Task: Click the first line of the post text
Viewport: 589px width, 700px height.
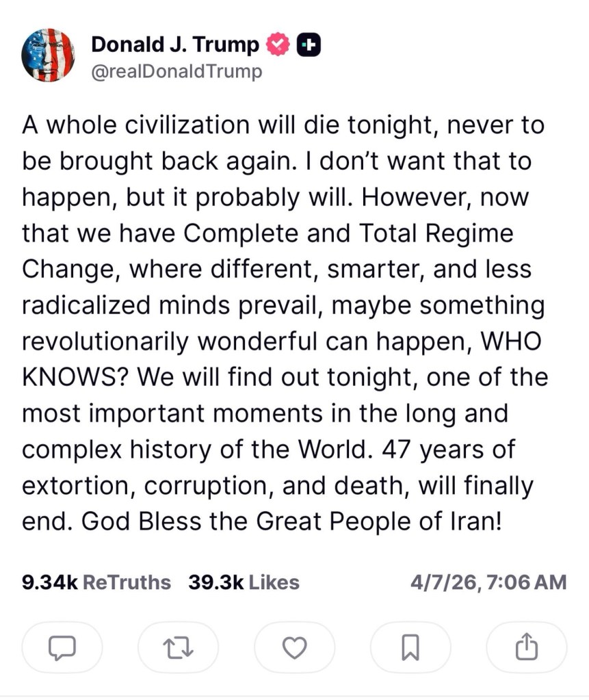Action: (283, 126)
